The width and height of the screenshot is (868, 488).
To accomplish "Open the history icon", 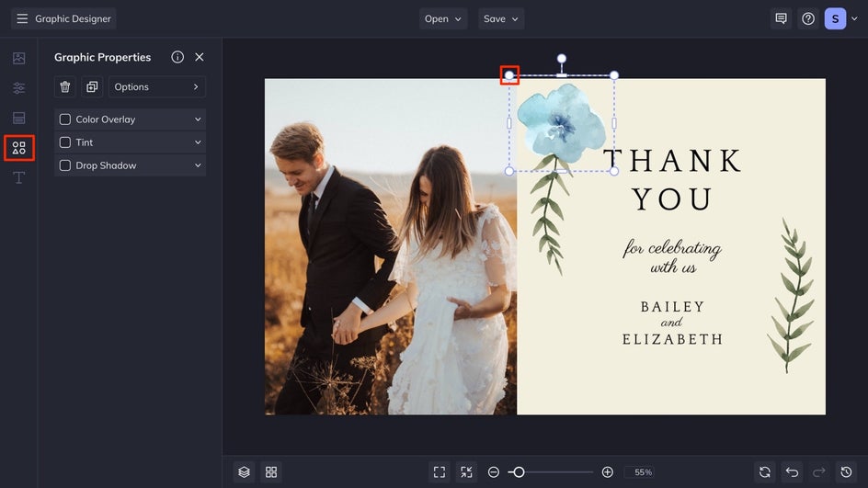I will coord(846,472).
